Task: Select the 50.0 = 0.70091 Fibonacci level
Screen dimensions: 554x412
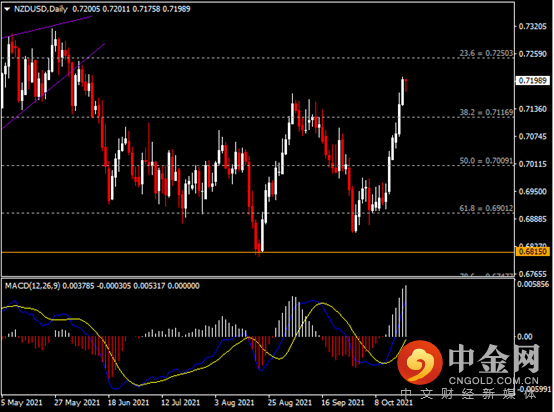Action: (486, 161)
